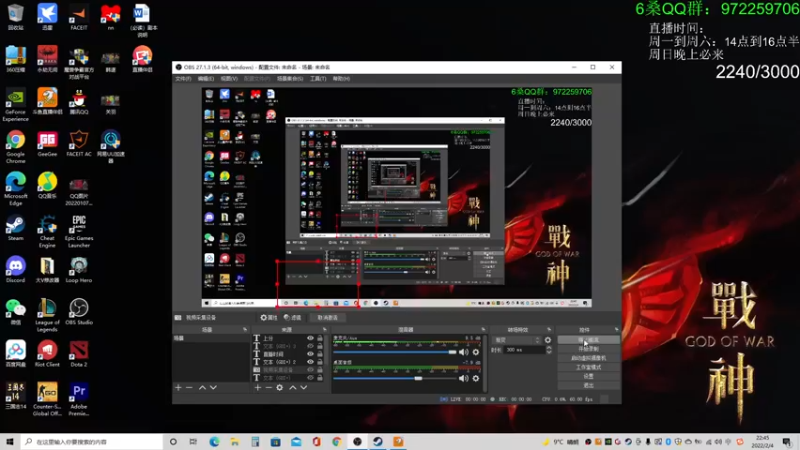This screenshot has width=800, height=450.
Task: Select the Cheat Engine desktop icon
Action: point(47,231)
